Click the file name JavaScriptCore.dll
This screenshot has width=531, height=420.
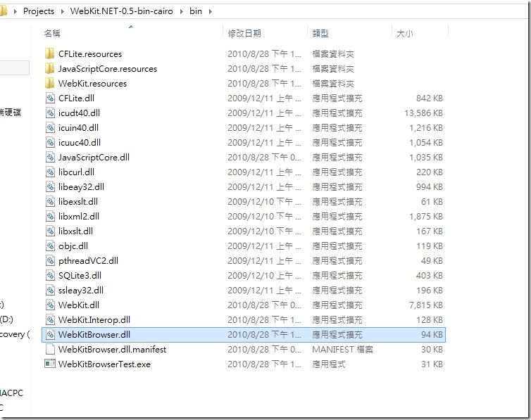pos(94,158)
